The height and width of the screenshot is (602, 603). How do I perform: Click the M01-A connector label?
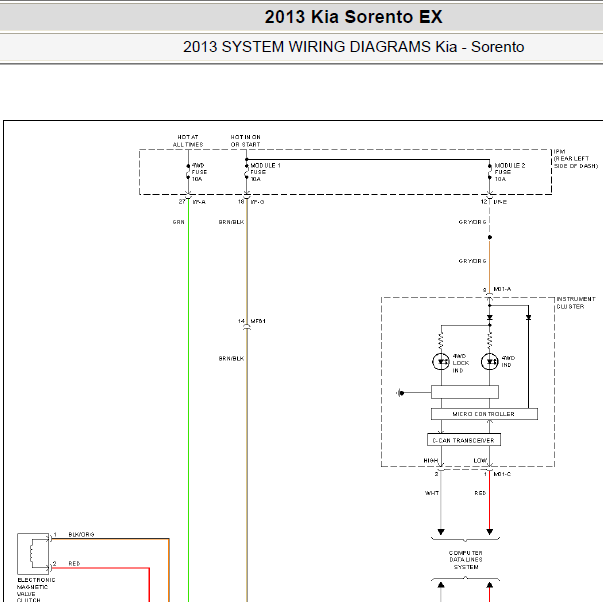(x=502, y=289)
